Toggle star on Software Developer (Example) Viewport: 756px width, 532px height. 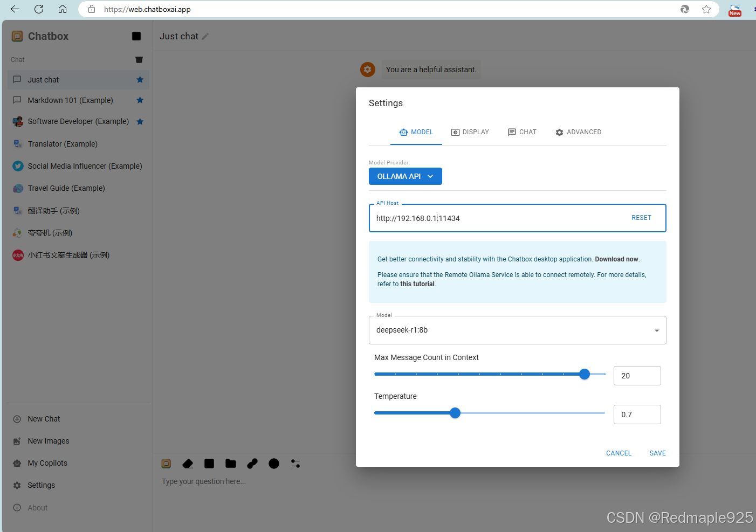pos(140,121)
